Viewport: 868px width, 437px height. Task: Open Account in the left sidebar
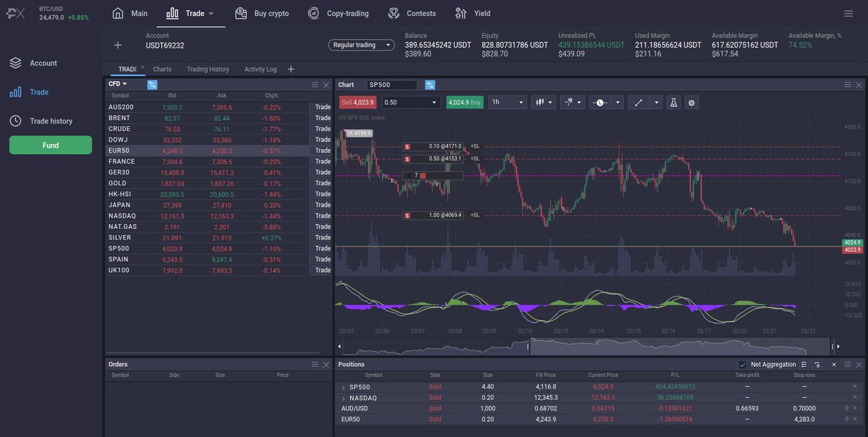[34, 63]
